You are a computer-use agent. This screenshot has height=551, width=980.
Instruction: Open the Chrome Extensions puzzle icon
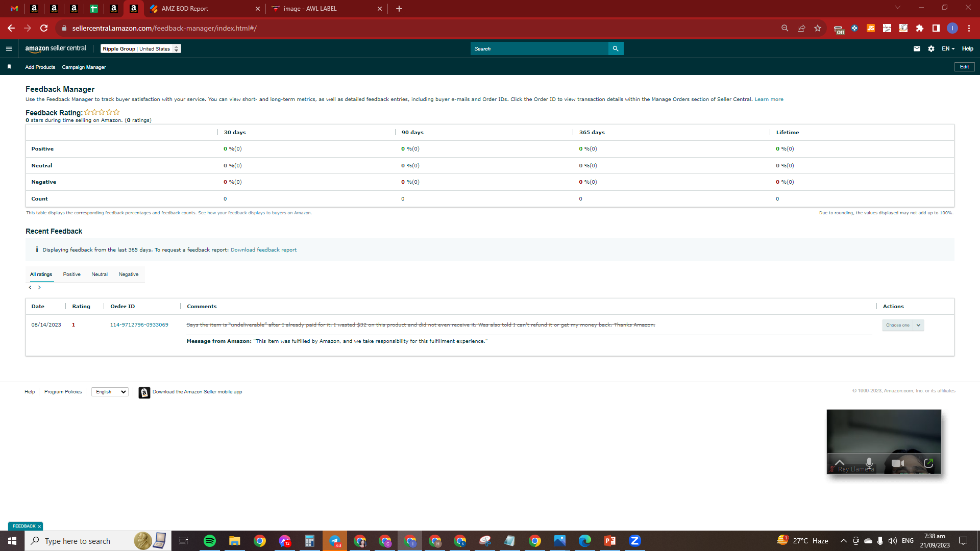[x=920, y=29]
